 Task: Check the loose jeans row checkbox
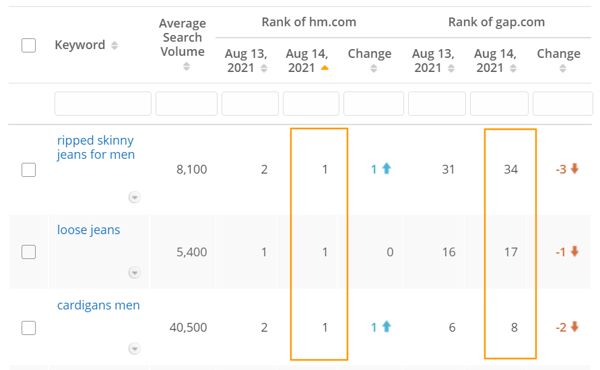coord(29,252)
